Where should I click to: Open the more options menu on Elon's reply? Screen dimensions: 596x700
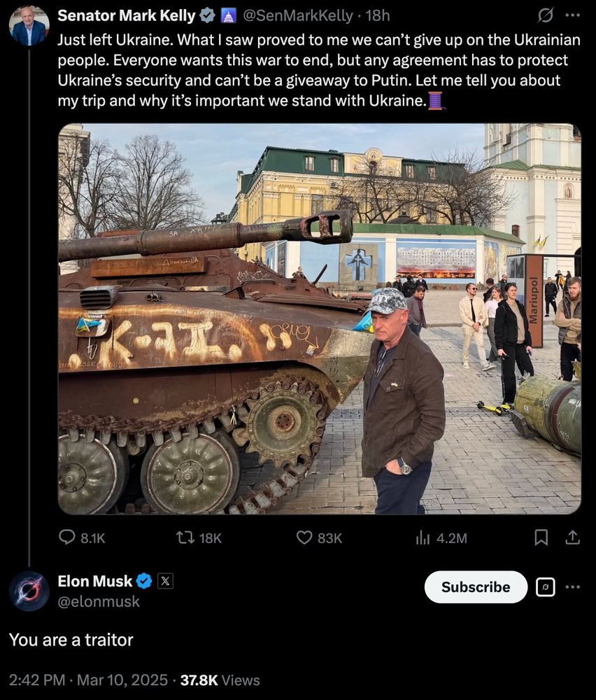pos(572,587)
